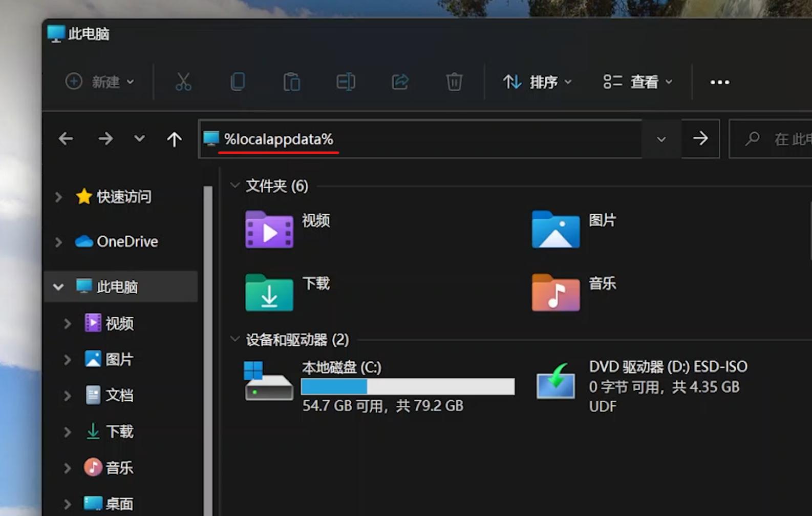Click the Cut scissors icon

pos(183,81)
